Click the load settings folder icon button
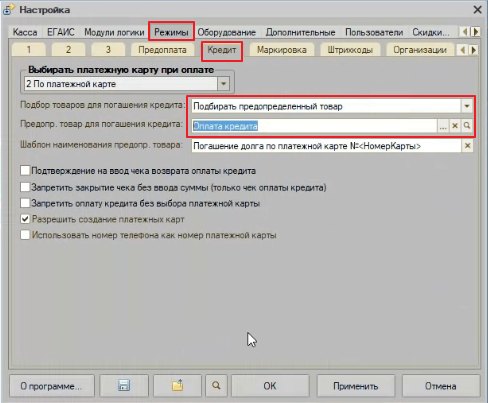The width and height of the screenshot is (488, 403). (x=177, y=386)
